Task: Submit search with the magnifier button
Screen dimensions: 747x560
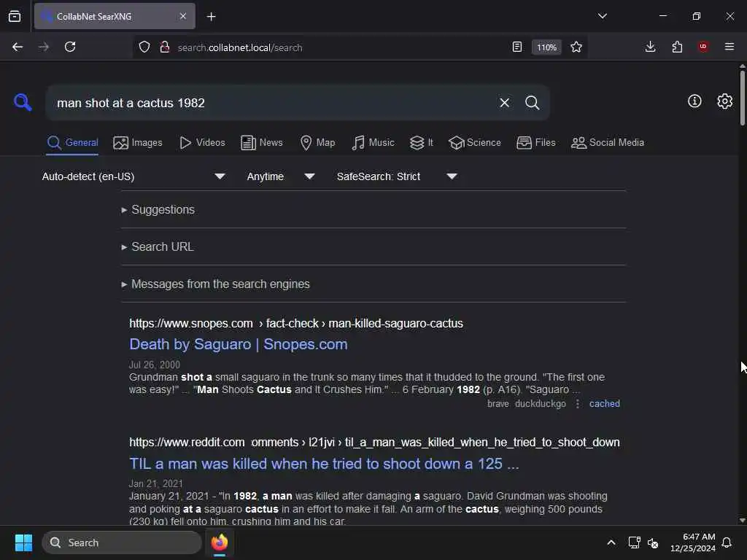Action: coord(532,103)
